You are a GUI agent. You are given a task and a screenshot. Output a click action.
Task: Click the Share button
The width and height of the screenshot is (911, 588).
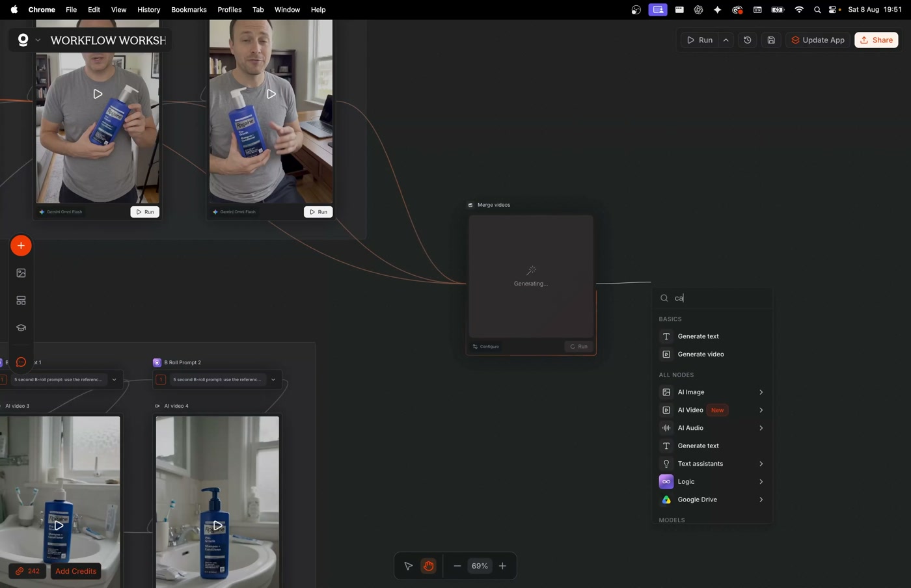877,40
